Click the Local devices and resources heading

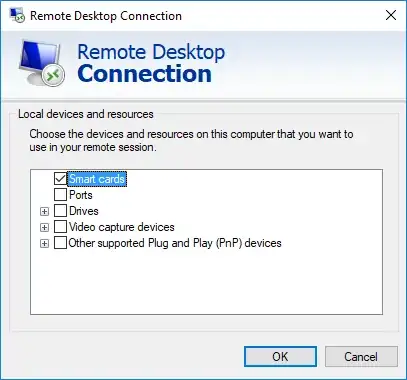pos(86,114)
